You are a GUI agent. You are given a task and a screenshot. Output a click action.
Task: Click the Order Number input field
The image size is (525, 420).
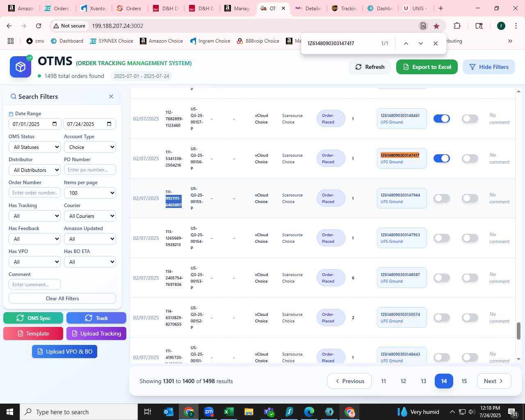pos(34,193)
